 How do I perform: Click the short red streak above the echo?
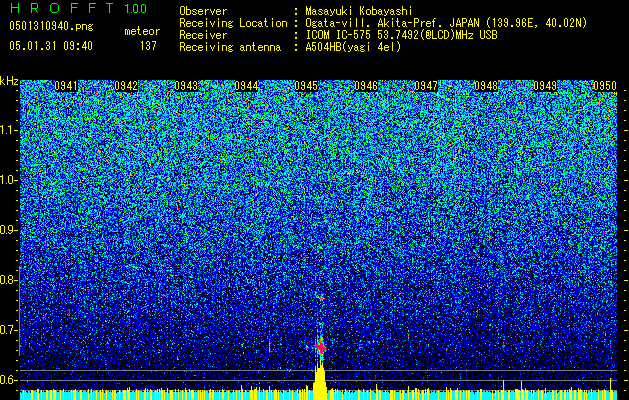[x=320, y=297]
